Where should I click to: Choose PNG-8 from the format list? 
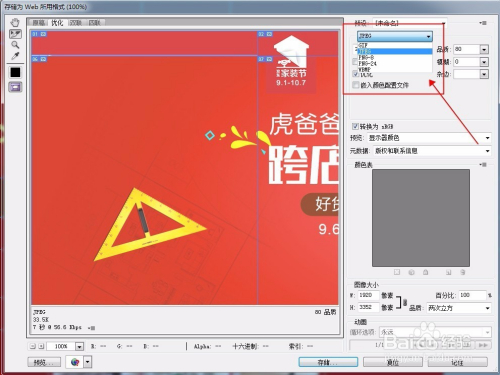pos(395,57)
